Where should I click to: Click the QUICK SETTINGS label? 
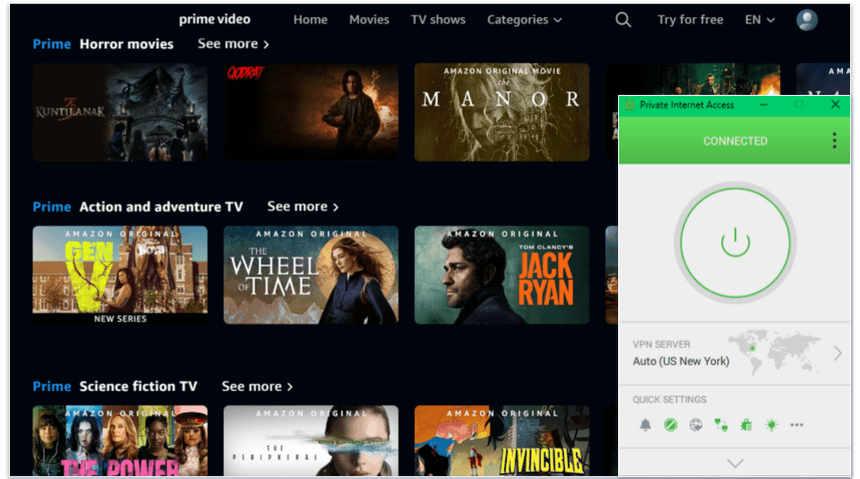(669, 399)
